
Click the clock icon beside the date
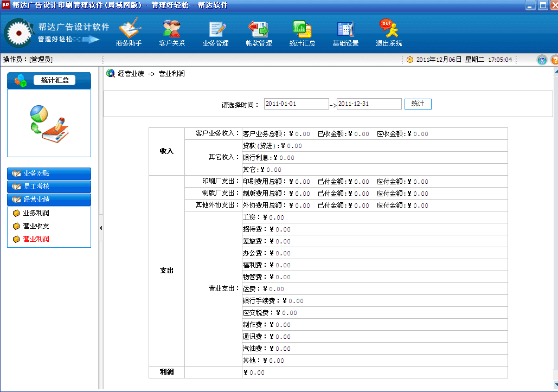[x=410, y=60]
